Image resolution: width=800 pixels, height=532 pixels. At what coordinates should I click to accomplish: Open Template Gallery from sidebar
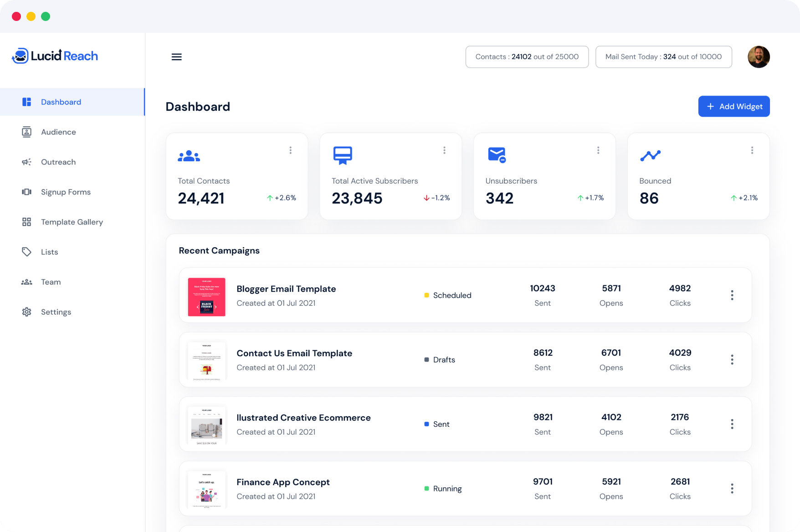(72, 222)
